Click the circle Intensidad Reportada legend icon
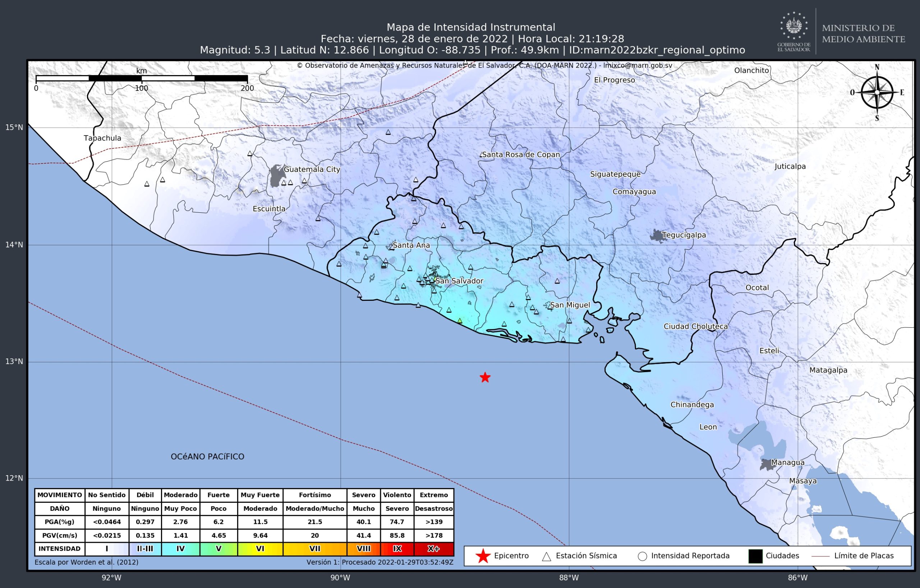This screenshot has width=920, height=588. 642,556
